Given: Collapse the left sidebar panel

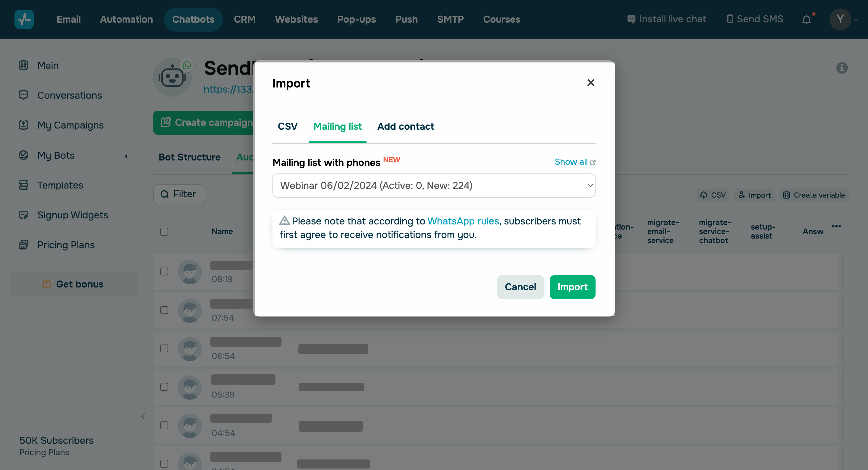Looking at the screenshot, I should [x=143, y=416].
